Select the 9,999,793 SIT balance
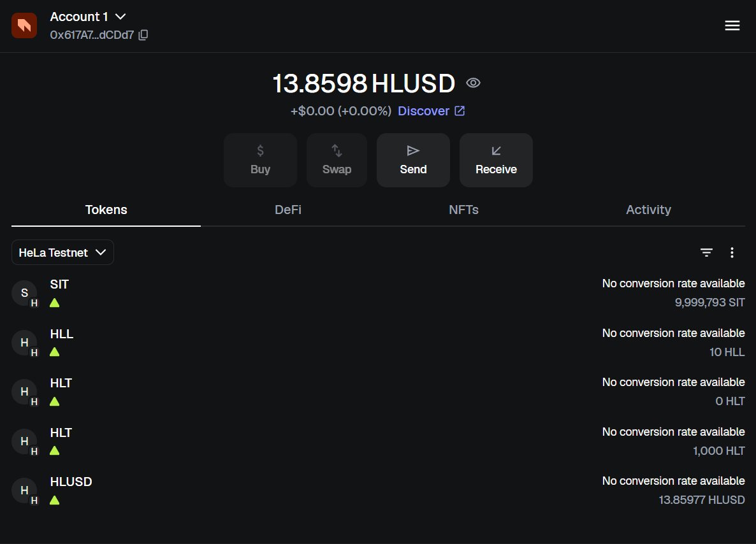Screen dimensions: 756x544 pyautogui.click(x=709, y=303)
